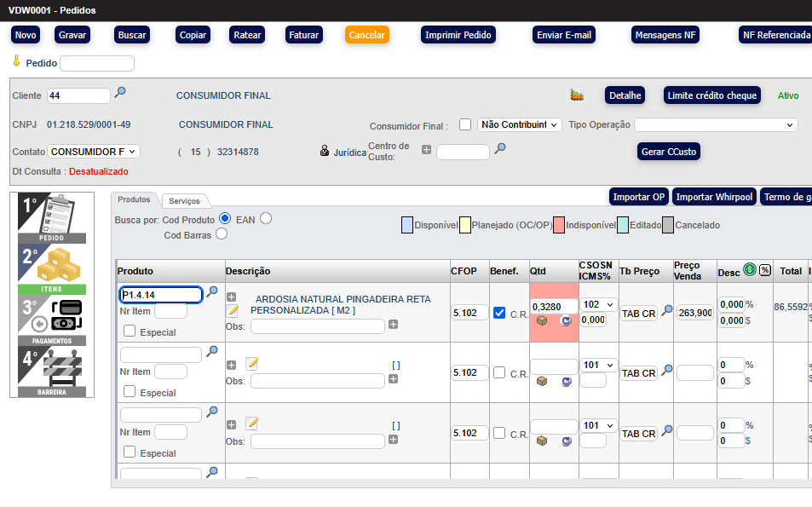The height and width of the screenshot is (507, 812).
Task: Open the Tipo Operação dropdown
Action: (x=716, y=124)
